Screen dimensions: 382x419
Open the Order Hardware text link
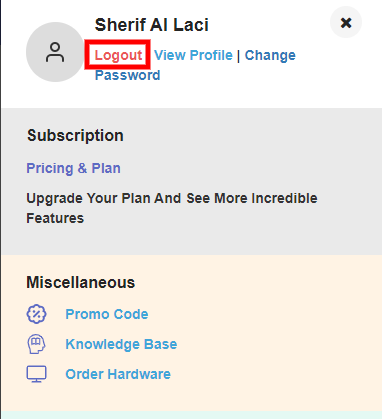118,374
